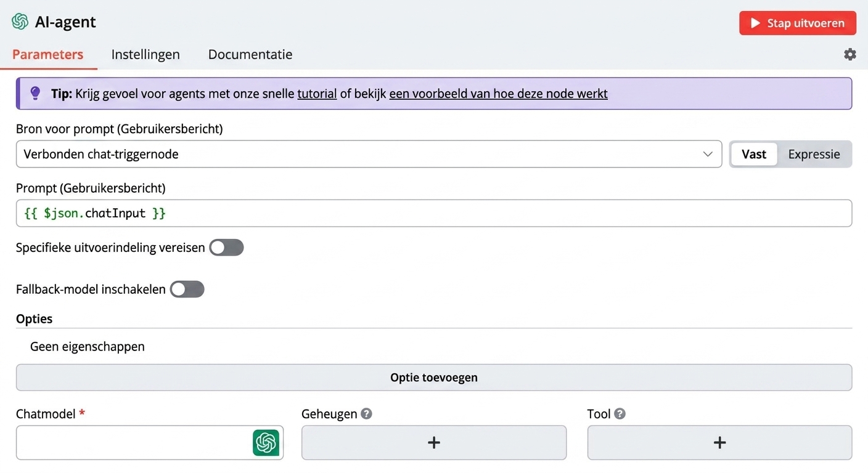Click the lightbulb tip icon

tap(35, 93)
